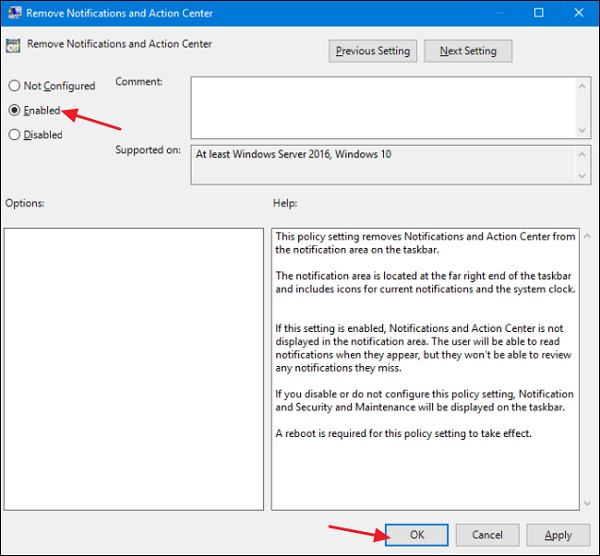
Task: Maximize the dialog window
Action: [x=538, y=13]
